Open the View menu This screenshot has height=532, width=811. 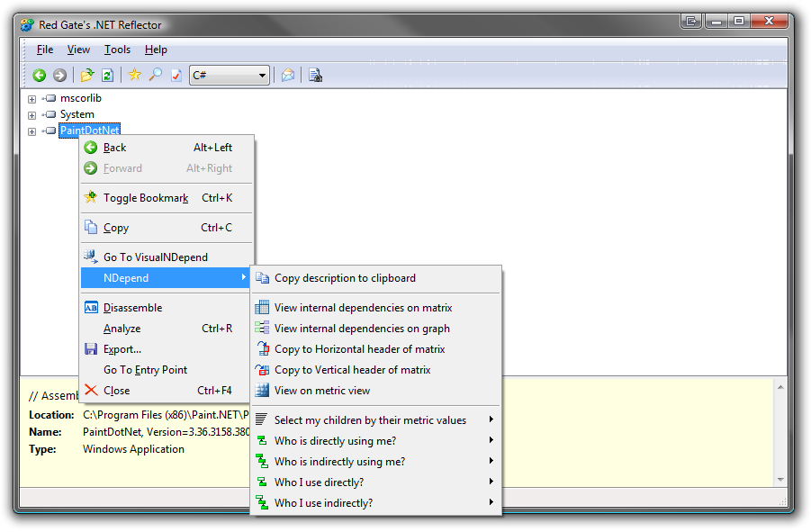(x=78, y=50)
